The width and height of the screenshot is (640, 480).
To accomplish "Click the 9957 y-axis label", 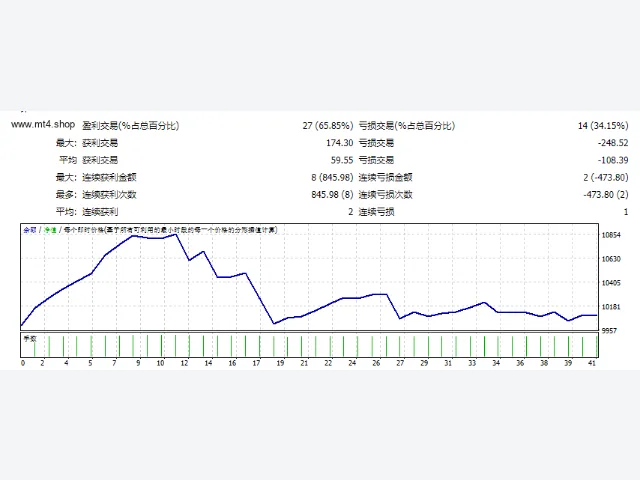I will click(x=609, y=331).
